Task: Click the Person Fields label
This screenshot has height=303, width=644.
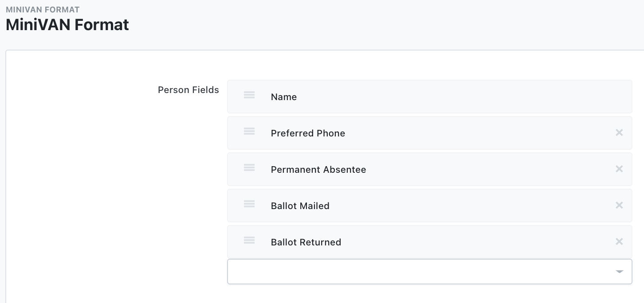Action: [x=188, y=90]
